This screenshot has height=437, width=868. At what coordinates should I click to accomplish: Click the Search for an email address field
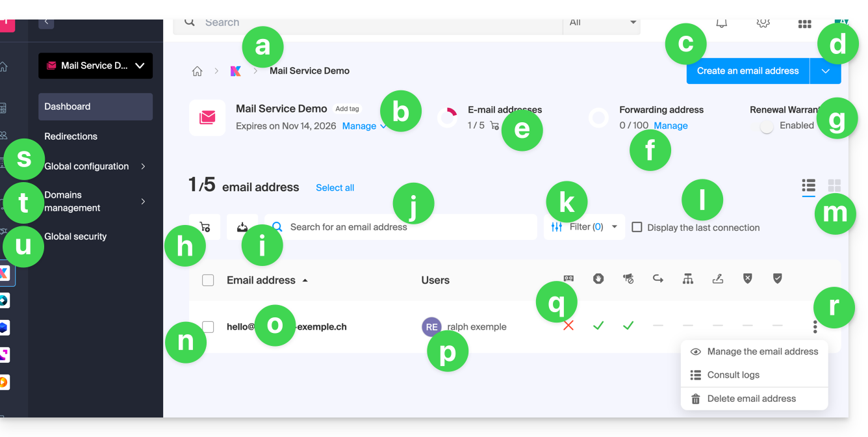pyautogui.click(x=403, y=227)
